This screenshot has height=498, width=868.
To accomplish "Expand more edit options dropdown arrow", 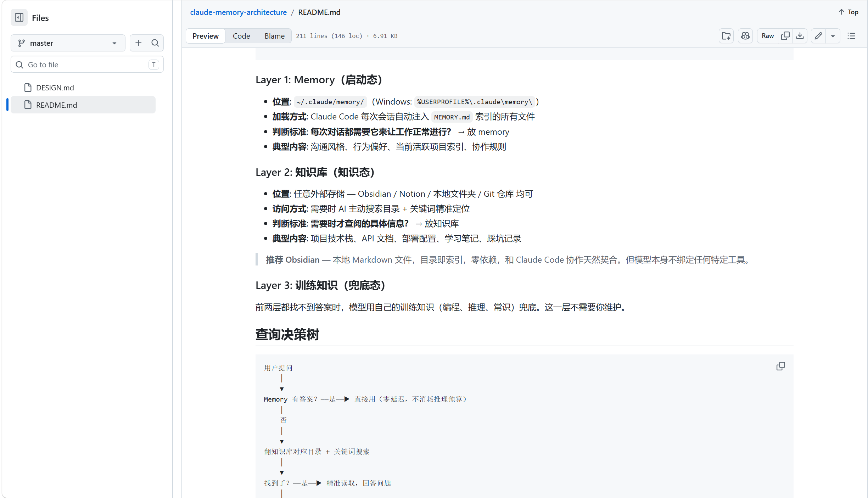I will coord(833,36).
